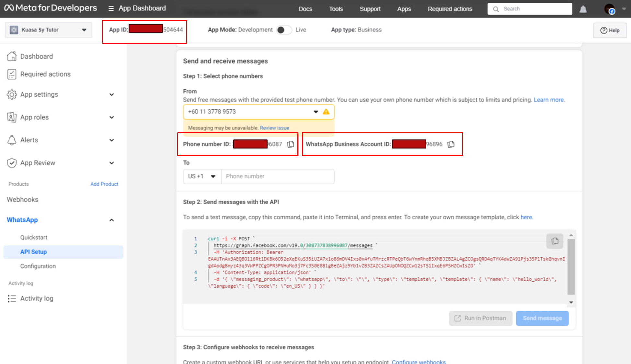This screenshot has width=631, height=364.
Task: Click the Dashboard home icon
Action: point(12,56)
